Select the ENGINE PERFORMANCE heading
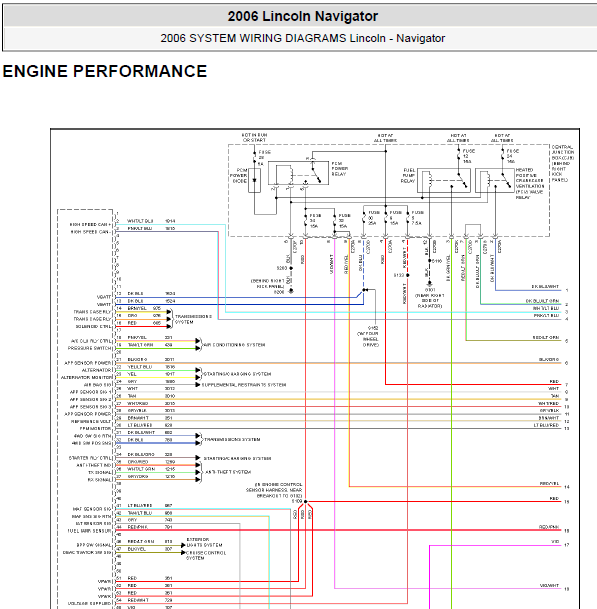The image size is (597, 609). click(x=105, y=71)
